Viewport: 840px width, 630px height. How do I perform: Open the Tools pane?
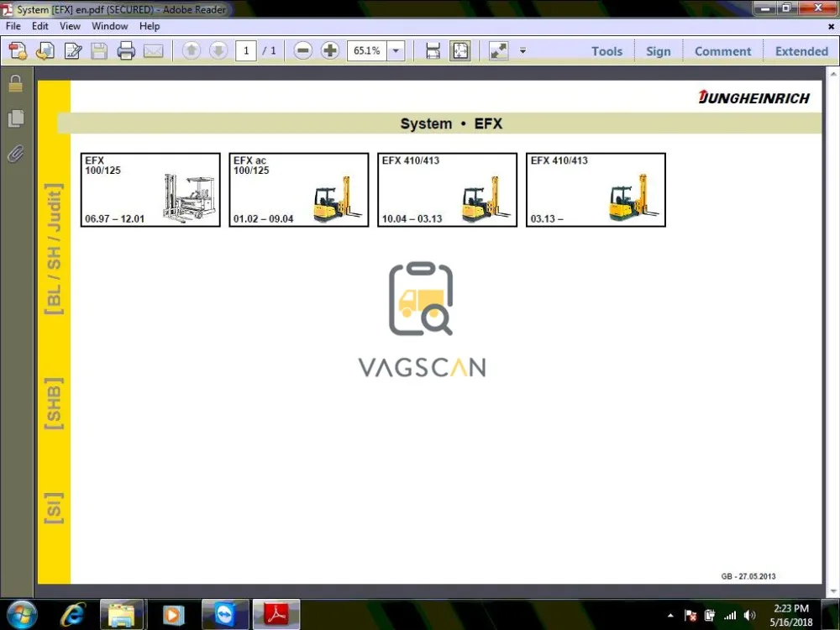pos(606,51)
